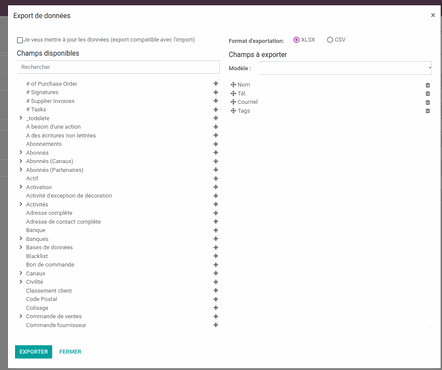
Task: Add '# Signatures' field using its plus icon
Action: pos(216,92)
